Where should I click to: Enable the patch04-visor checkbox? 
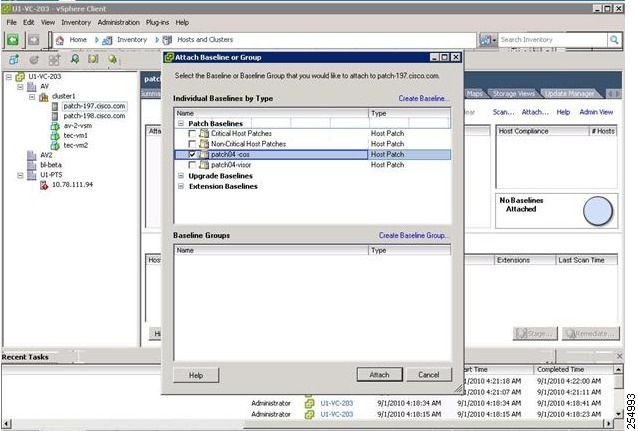pyautogui.click(x=192, y=165)
